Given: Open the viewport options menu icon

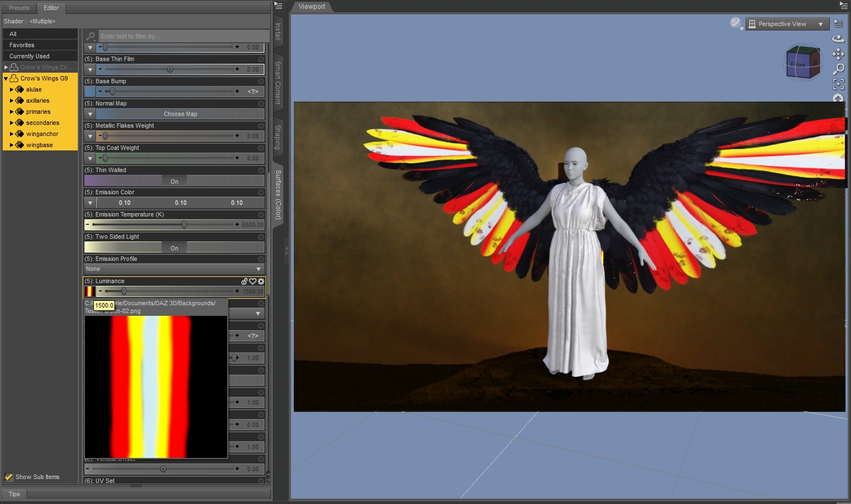Looking at the screenshot, I should pyautogui.click(x=838, y=23).
